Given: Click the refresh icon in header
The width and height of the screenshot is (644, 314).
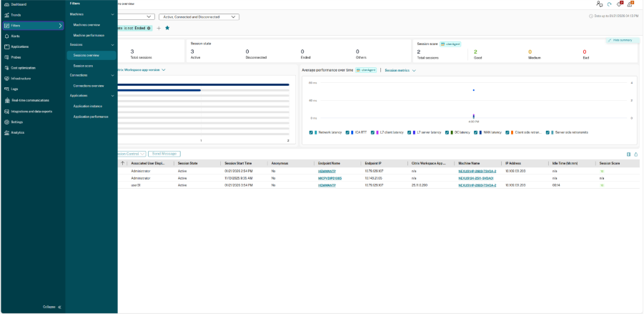Looking at the screenshot, I should pos(609,4).
